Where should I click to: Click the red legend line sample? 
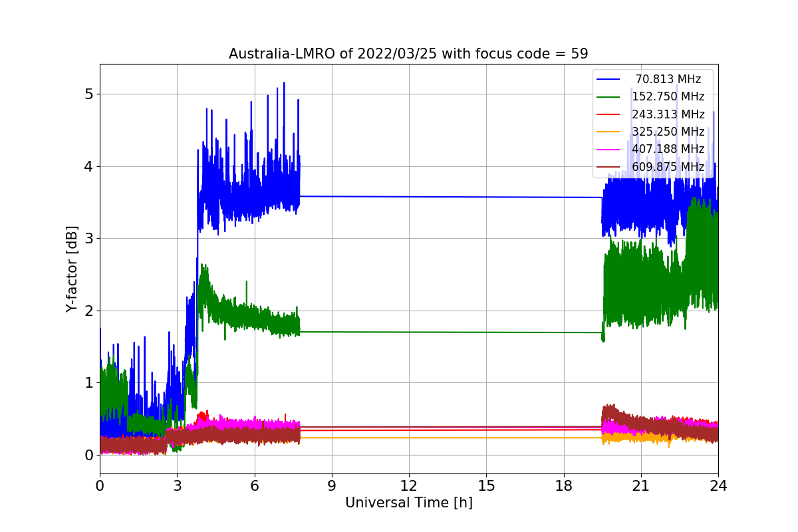(x=608, y=114)
